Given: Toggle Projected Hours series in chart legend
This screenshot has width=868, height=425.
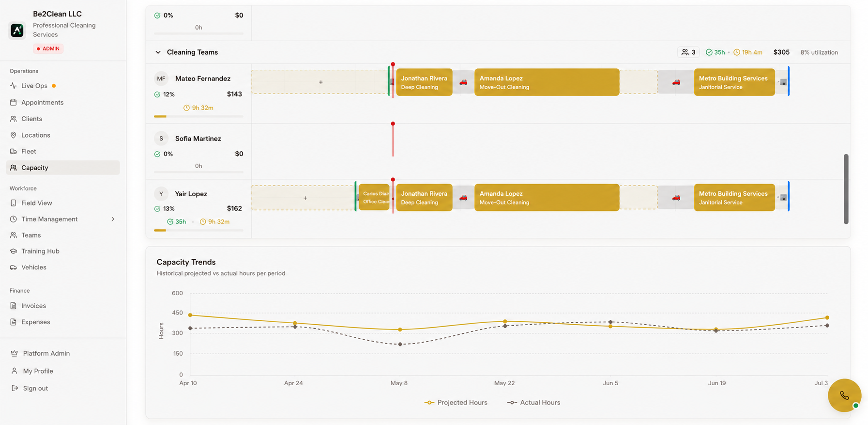Looking at the screenshot, I should click(x=456, y=402).
